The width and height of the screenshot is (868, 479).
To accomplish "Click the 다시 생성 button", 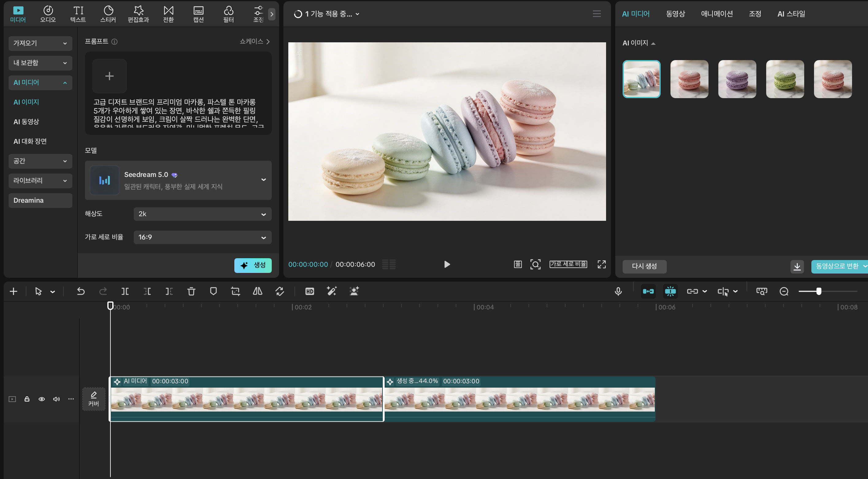I will (x=644, y=266).
